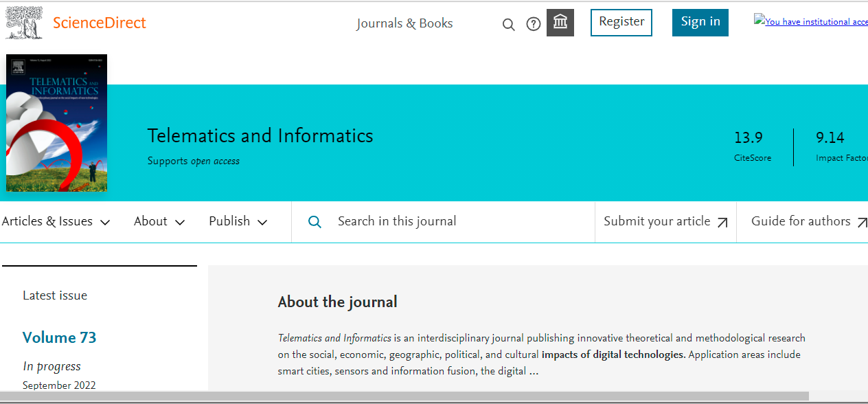Expand the Articles & Issues dropdown
The width and height of the screenshot is (868, 404).
pos(56,221)
